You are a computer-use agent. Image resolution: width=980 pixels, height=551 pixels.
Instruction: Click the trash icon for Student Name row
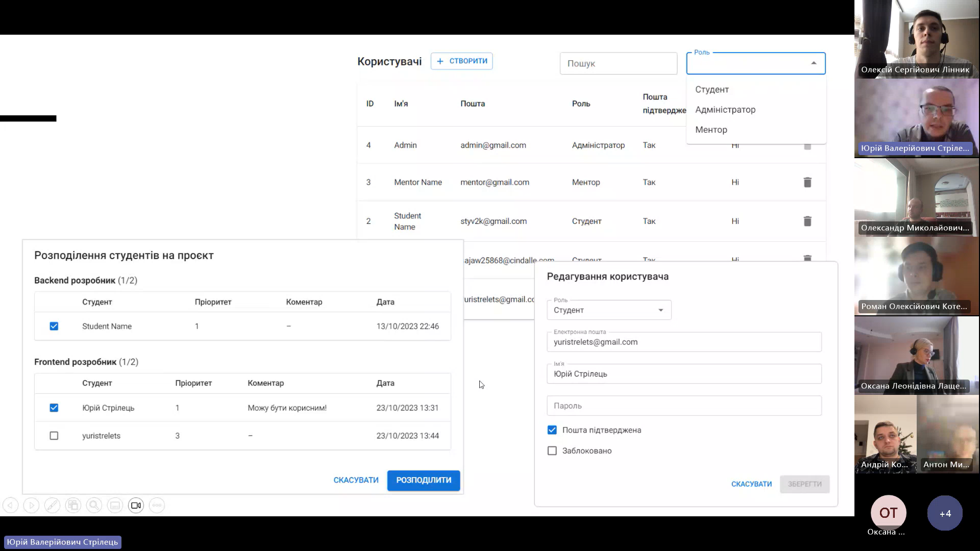[807, 221]
